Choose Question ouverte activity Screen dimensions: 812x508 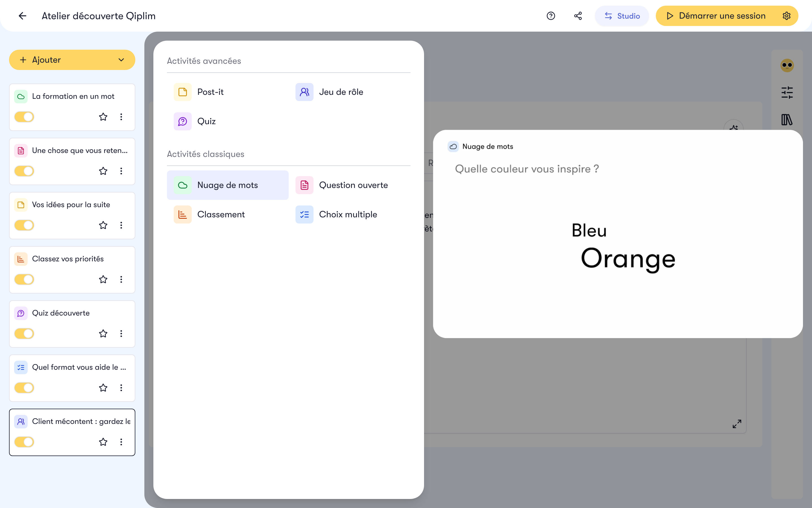point(349,185)
